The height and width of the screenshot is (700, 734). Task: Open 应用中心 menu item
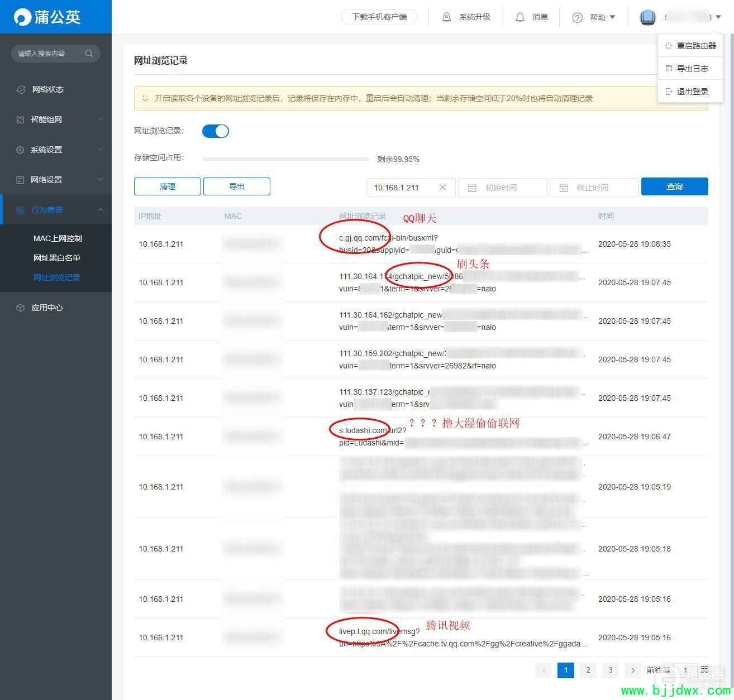56,308
